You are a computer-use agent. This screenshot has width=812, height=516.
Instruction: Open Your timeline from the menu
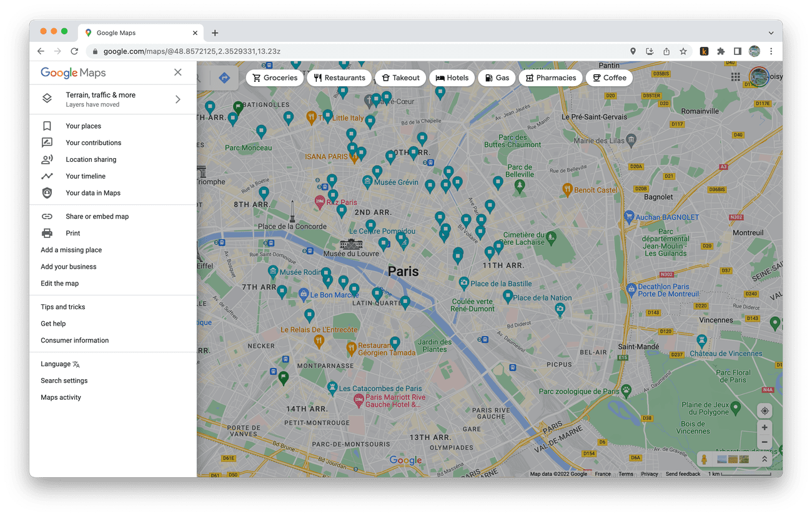coord(86,176)
